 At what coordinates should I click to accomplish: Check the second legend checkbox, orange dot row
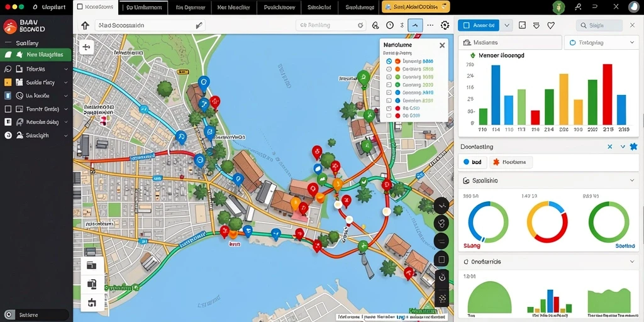tap(389, 69)
